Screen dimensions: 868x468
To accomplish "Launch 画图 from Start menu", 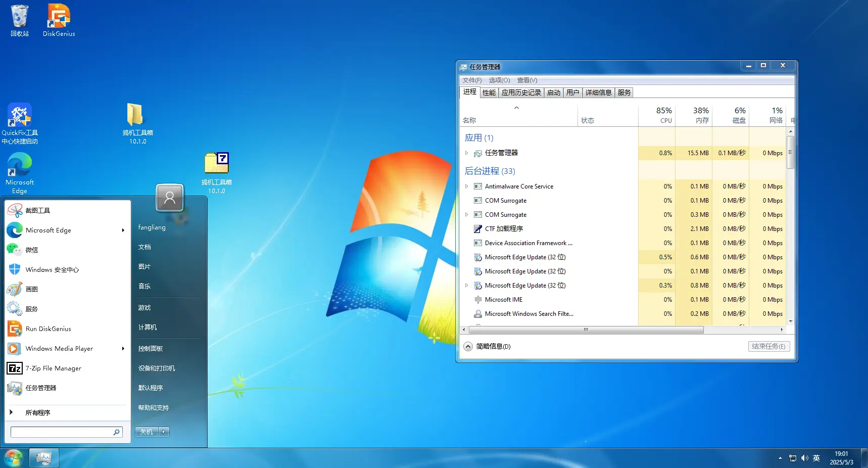I will (67, 289).
